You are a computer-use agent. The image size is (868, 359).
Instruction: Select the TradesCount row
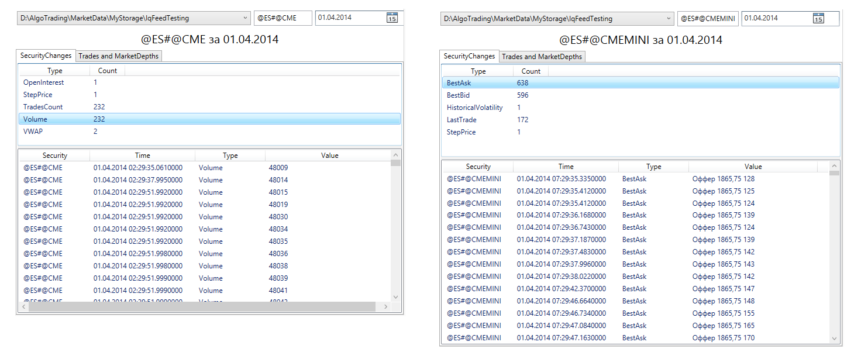tap(43, 107)
